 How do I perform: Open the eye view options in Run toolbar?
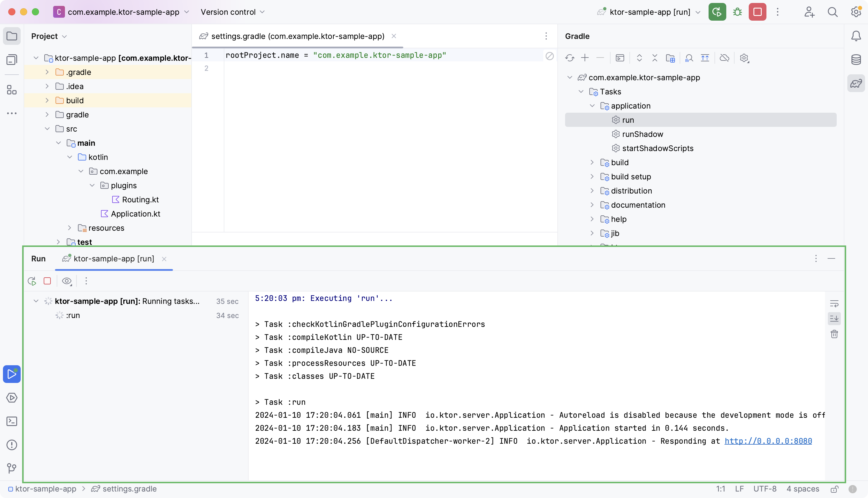coord(67,281)
